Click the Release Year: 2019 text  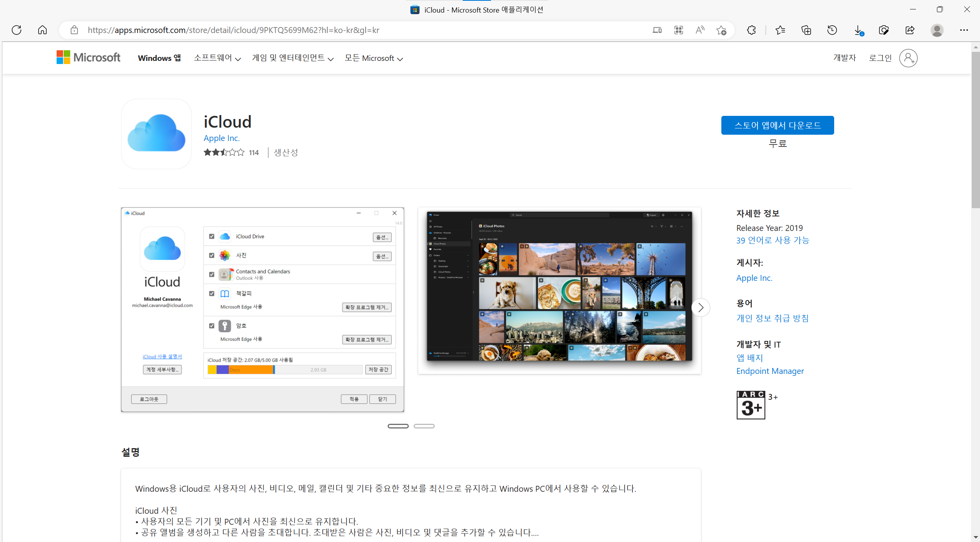[769, 228]
